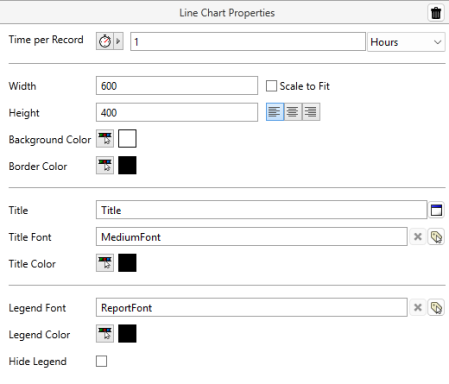Click the black Border Color swatch
This screenshot has height=384, width=449.
[x=127, y=165]
